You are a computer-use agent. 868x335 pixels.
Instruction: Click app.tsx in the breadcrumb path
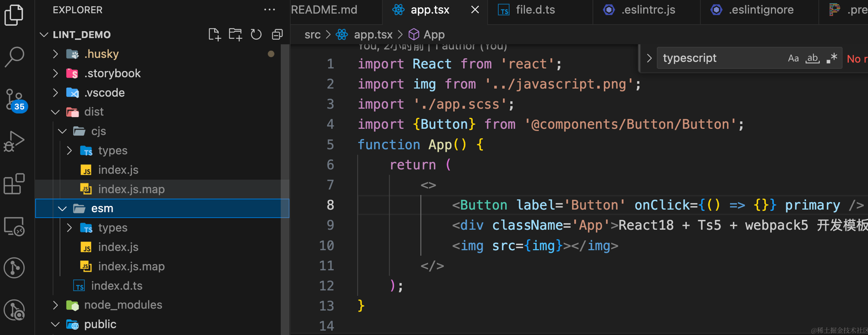point(373,35)
